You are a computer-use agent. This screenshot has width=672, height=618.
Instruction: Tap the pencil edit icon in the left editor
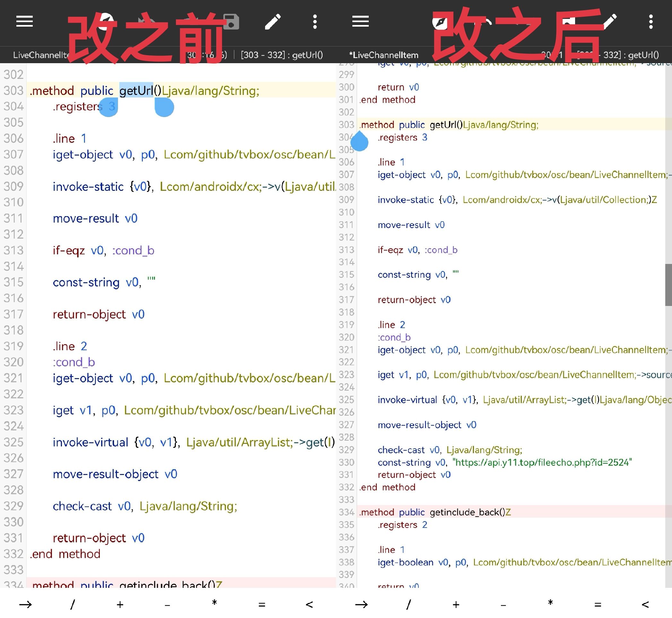click(273, 22)
